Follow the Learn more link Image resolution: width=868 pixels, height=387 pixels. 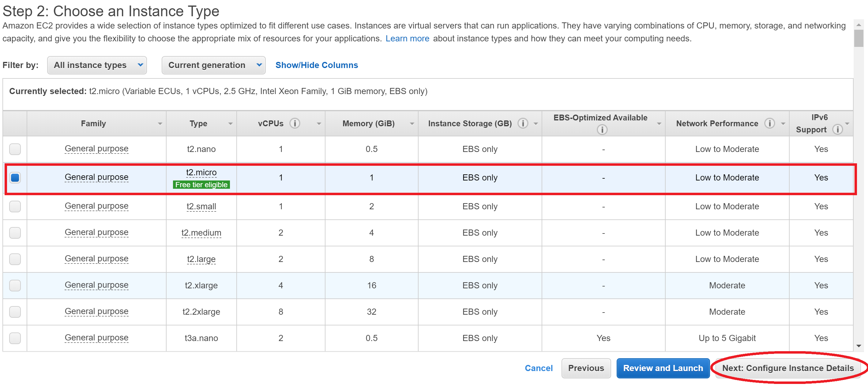(407, 39)
